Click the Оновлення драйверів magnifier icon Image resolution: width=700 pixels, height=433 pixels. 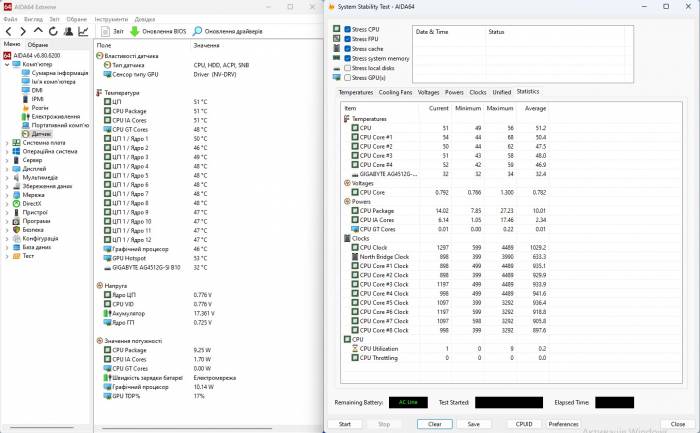(x=197, y=31)
